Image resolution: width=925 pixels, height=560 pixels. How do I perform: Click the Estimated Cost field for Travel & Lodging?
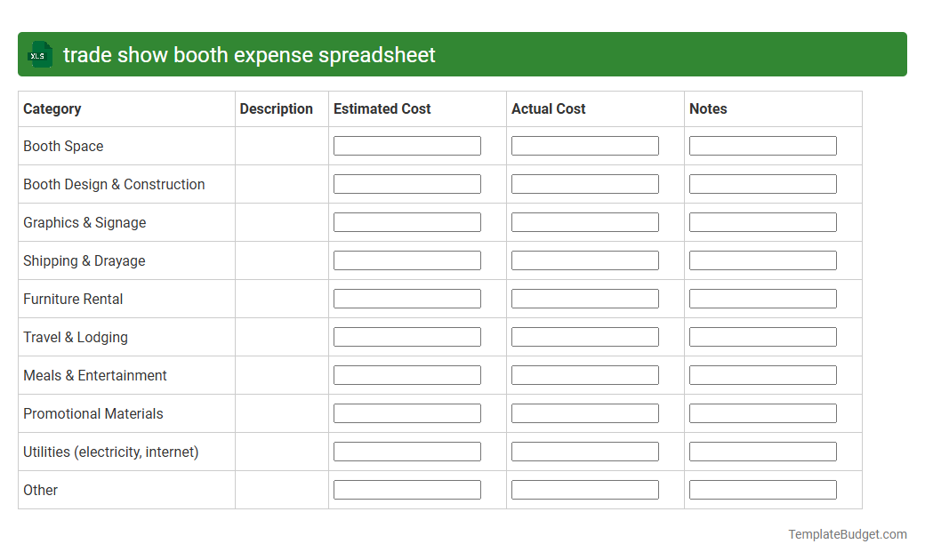pyautogui.click(x=406, y=336)
